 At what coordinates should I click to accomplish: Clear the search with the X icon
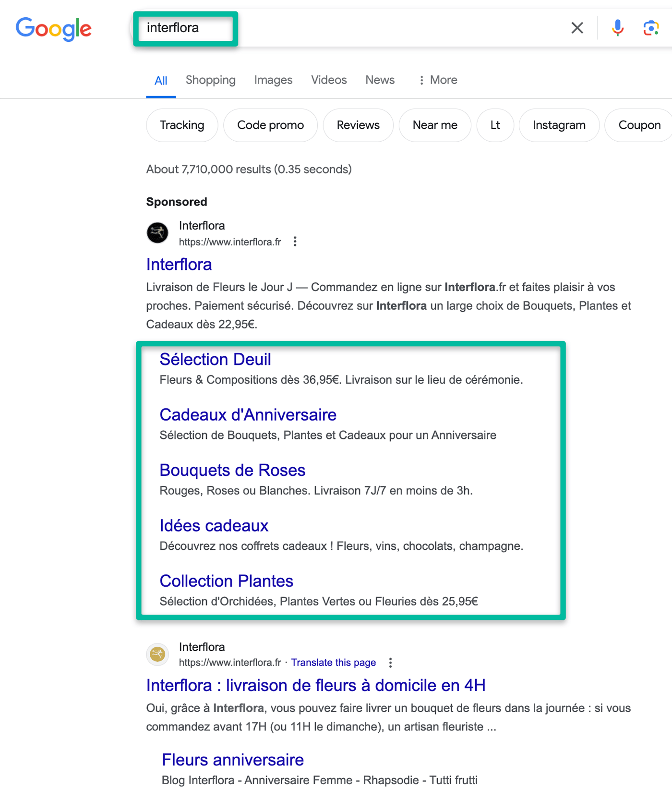tap(577, 28)
